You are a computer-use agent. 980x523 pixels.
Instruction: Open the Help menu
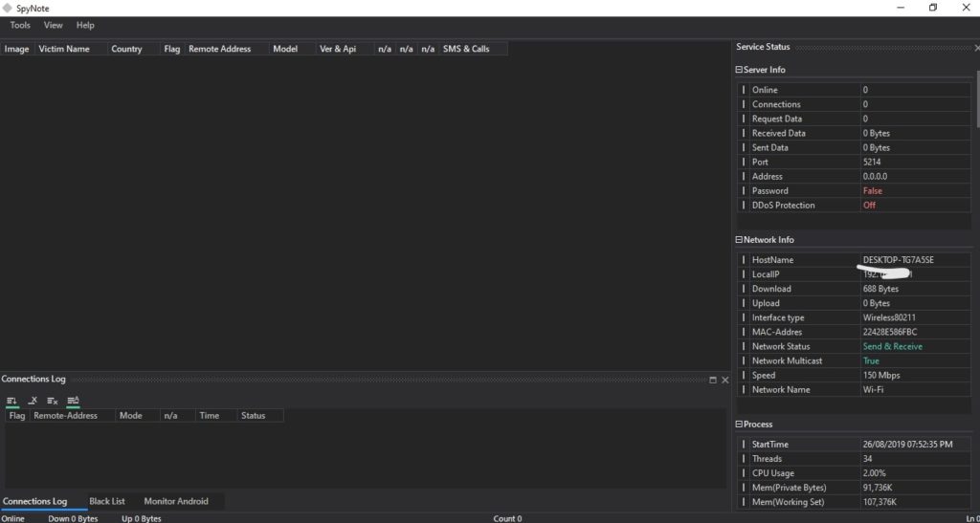point(85,25)
